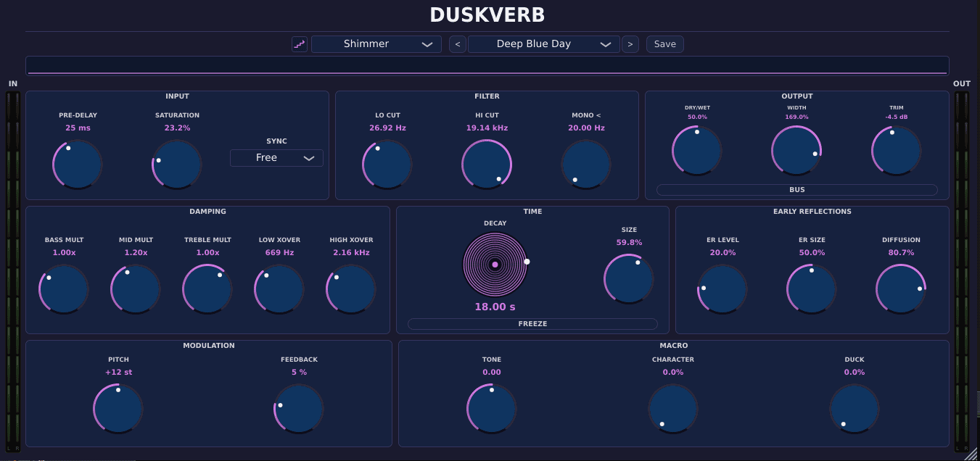Click the -4.5 dB trim value
The image size is (980, 461).
point(897,117)
